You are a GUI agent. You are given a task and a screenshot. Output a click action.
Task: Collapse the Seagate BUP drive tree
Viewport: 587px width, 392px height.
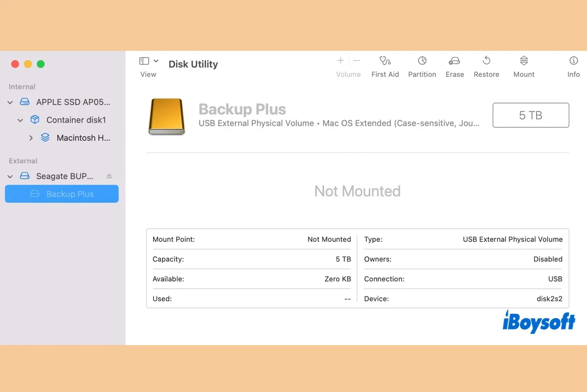click(10, 176)
